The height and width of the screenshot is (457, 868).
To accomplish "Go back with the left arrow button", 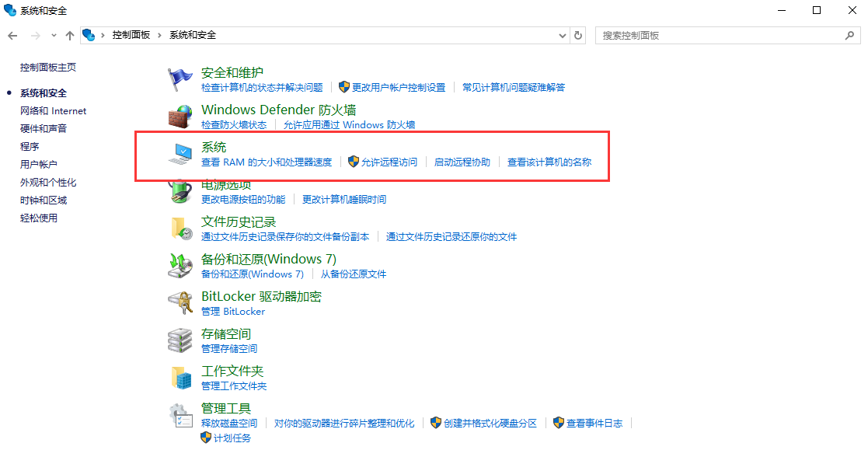I will (x=12, y=36).
